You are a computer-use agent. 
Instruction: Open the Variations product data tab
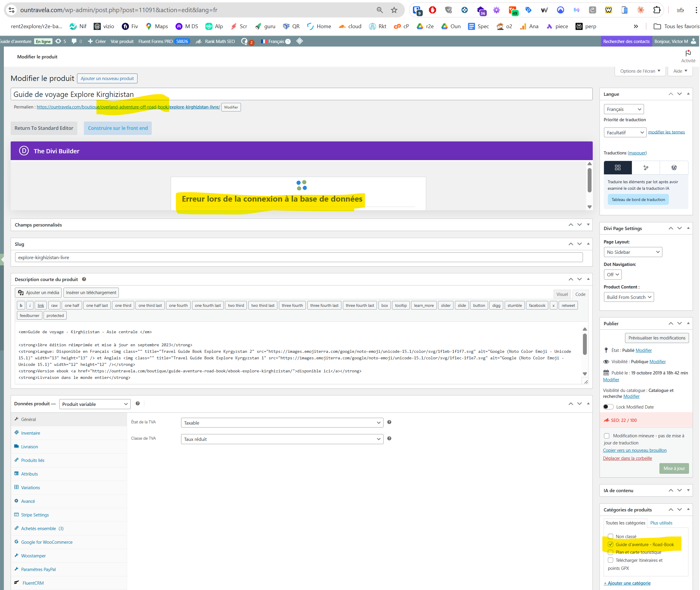point(31,488)
